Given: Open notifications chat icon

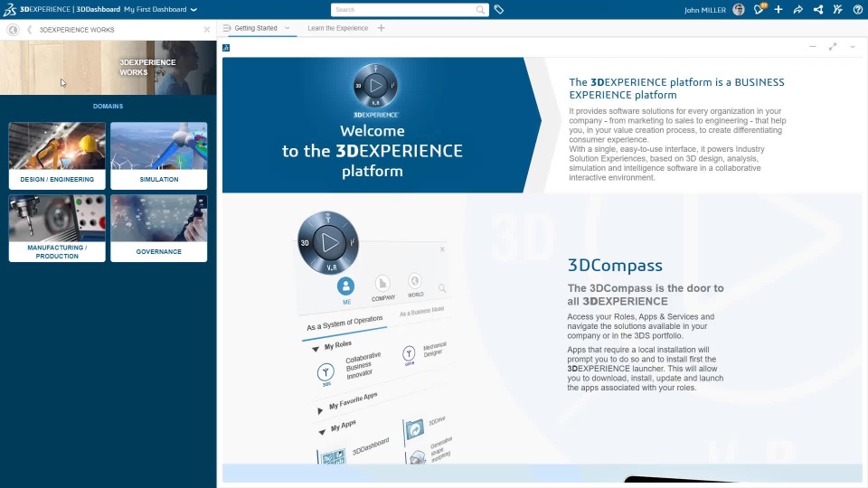Looking at the screenshot, I should 759,9.
